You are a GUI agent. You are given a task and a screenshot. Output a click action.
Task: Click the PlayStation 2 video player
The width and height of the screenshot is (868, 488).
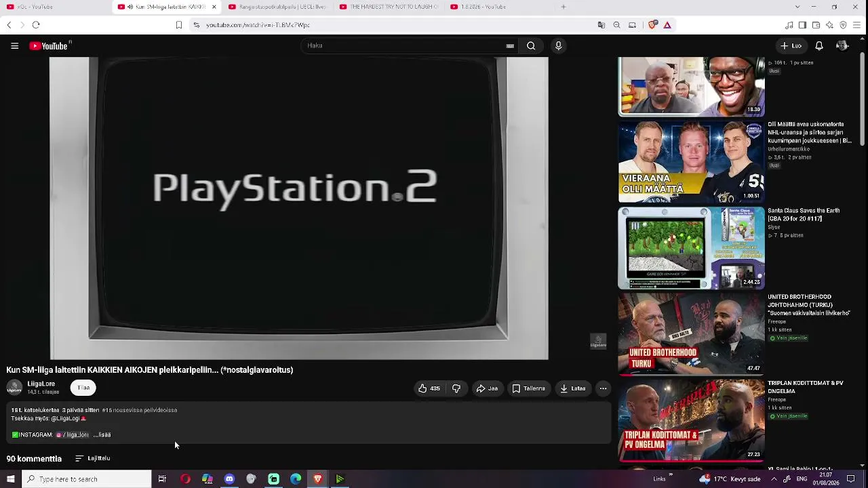(x=299, y=208)
